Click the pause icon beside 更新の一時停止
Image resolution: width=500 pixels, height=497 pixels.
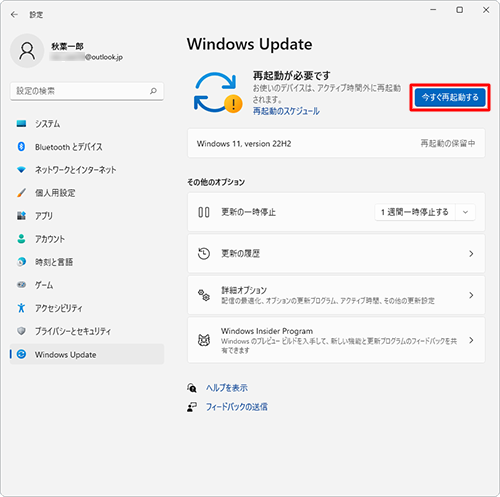pos(204,212)
